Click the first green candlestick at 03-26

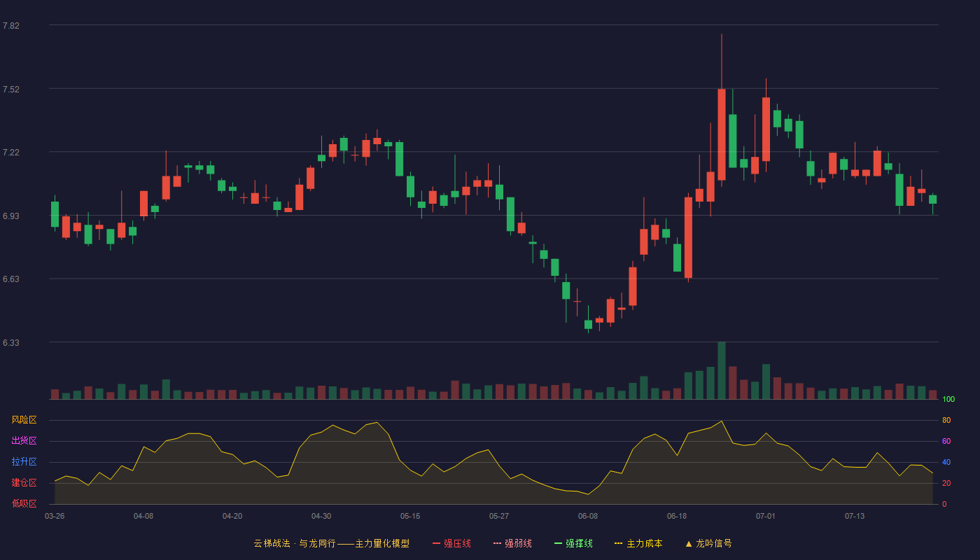point(55,214)
